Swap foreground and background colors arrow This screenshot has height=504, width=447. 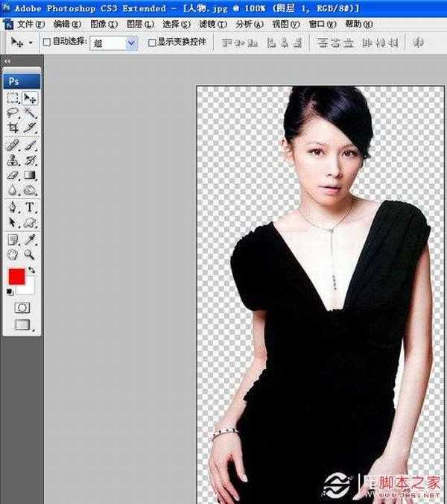click(32, 269)
